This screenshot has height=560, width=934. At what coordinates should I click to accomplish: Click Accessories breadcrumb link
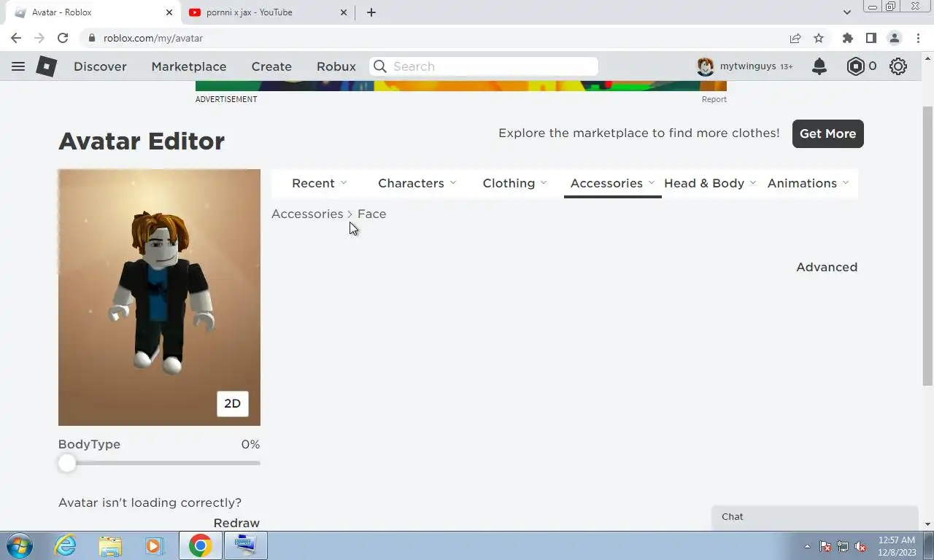coord(307,214)
